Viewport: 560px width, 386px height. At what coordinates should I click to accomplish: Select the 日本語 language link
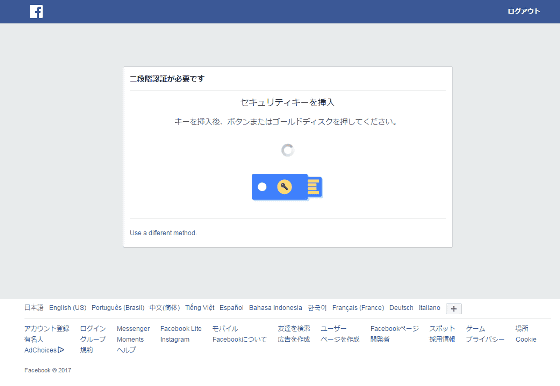coord(34,307)
